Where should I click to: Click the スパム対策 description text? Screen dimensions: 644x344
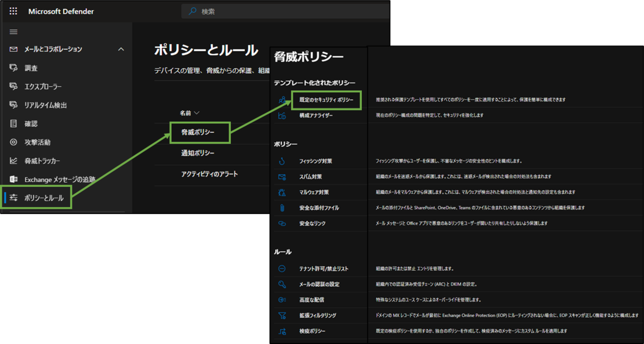(463, 177)
